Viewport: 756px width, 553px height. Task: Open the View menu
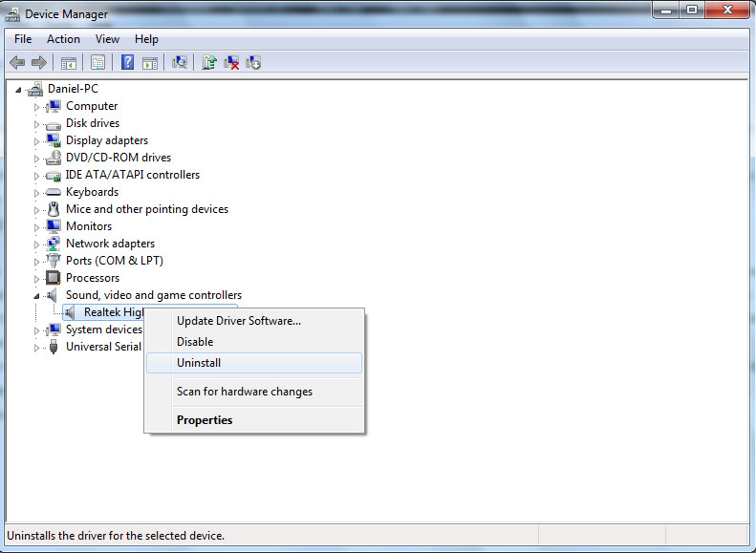coord(107,39)
